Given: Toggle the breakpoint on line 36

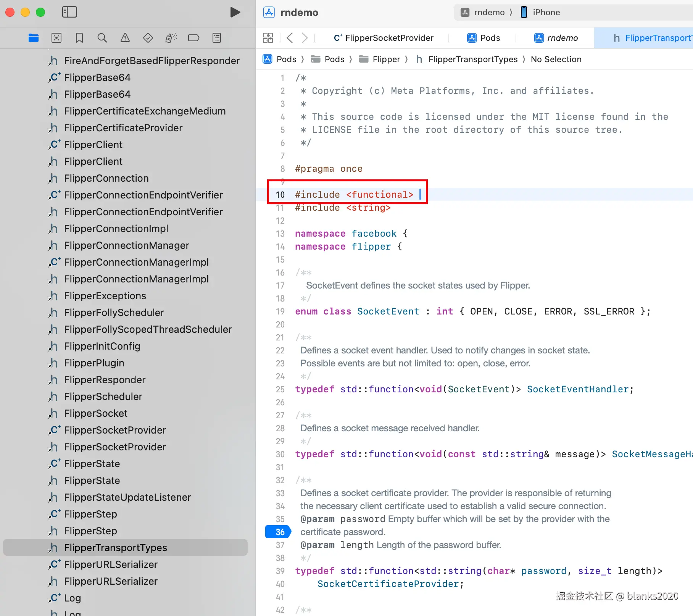Looking at the screenshot, I should tap(278, 532).
